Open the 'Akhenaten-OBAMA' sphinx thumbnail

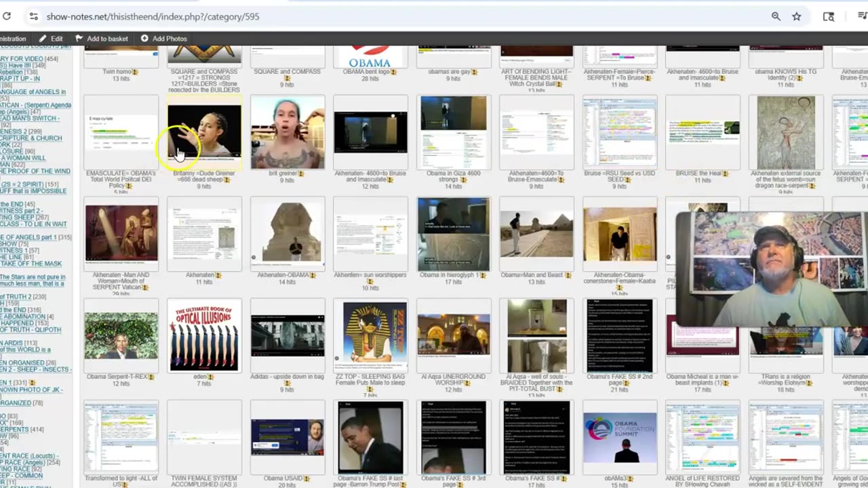coord(288,234)
